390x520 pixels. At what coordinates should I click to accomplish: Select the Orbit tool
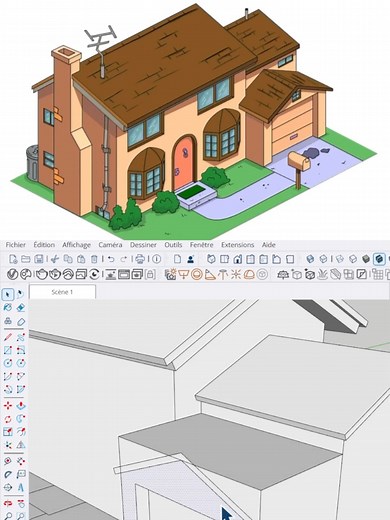pyautogui.click(x=8, y=503)
